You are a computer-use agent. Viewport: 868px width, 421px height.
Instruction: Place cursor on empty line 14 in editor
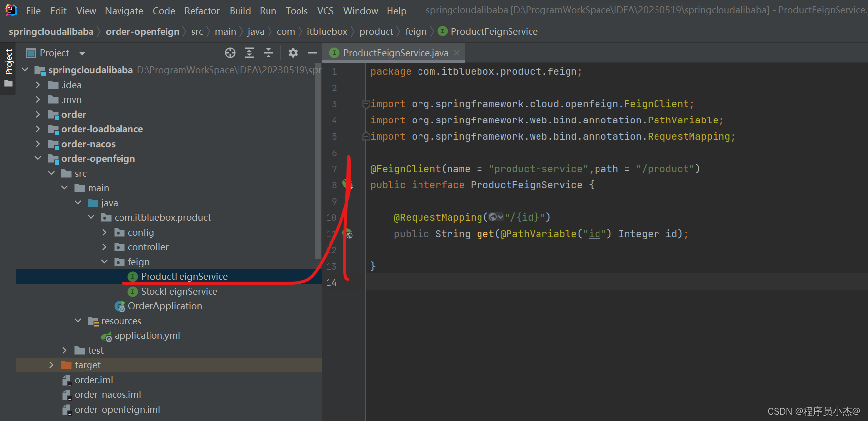pos(617,282)
